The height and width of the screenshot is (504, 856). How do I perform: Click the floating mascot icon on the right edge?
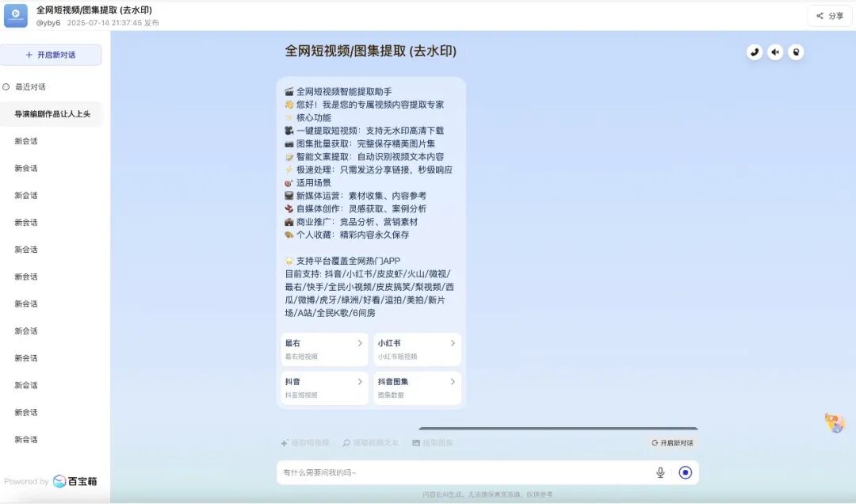click(834, 422)
